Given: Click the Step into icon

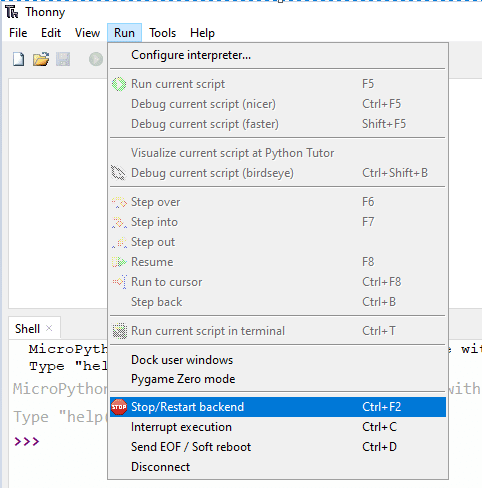Looking at the screenshot, I should [119, 222].
